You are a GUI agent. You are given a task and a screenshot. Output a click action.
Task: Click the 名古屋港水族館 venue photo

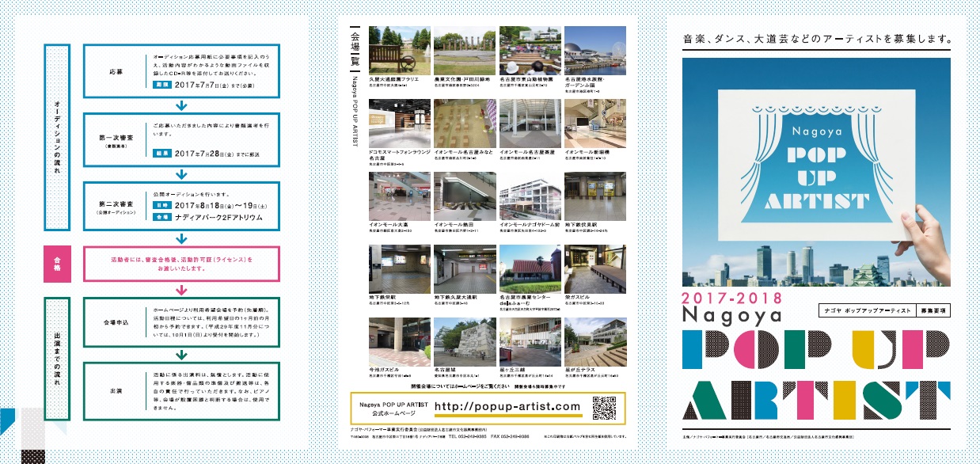594,50
